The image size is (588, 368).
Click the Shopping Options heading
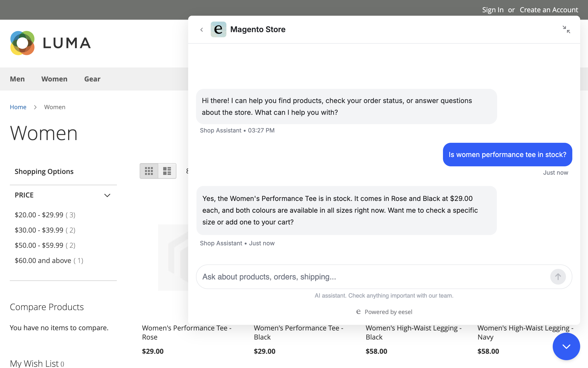pos(44,171)
